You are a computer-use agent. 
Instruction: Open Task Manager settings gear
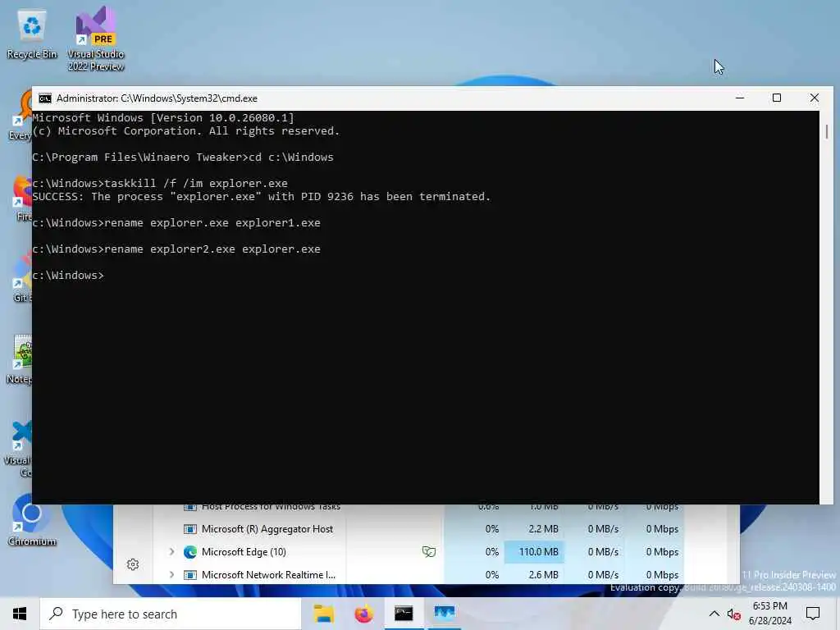click(x=133, y=564)
